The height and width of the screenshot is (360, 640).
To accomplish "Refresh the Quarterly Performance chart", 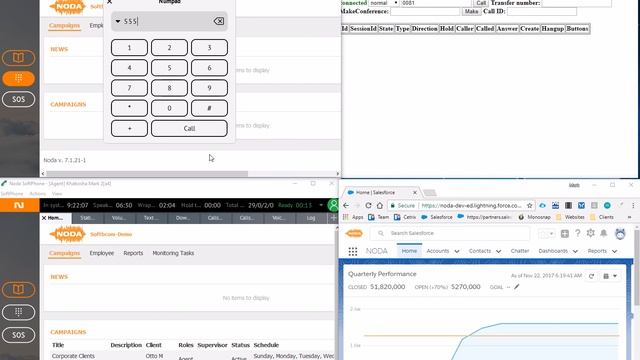I will coord(591,276).
